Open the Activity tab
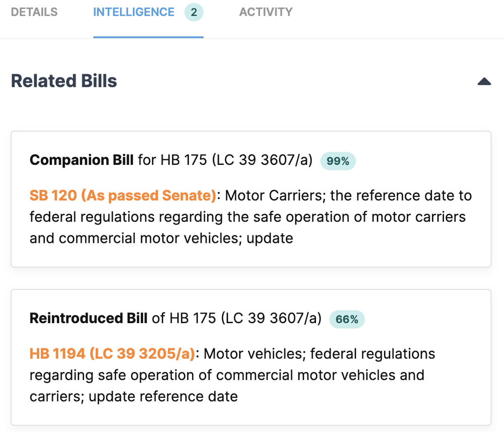The height and width of the screenshot is (432, 504). click(x=266, y=12)
